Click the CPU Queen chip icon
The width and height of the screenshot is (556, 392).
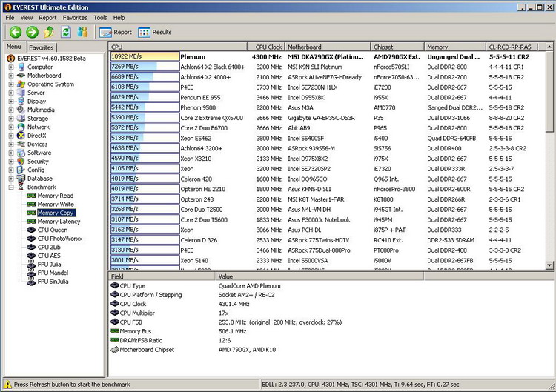click(x=31, y=230)
